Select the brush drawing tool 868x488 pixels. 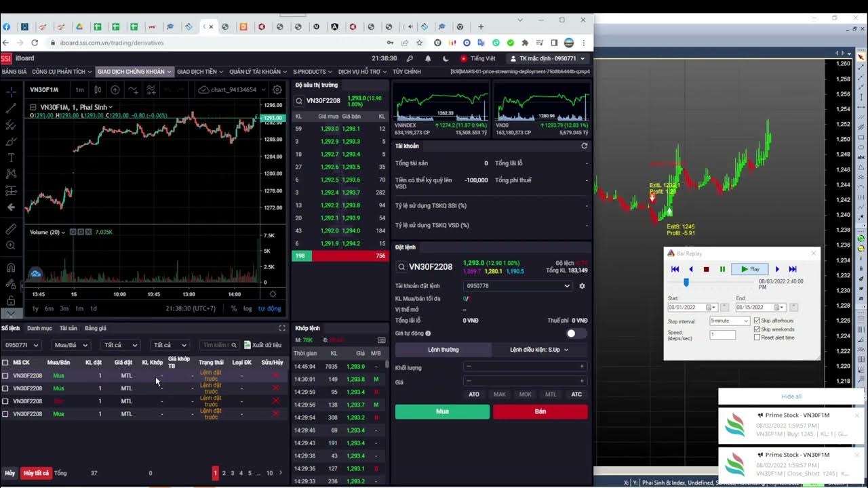pos(11,141)
